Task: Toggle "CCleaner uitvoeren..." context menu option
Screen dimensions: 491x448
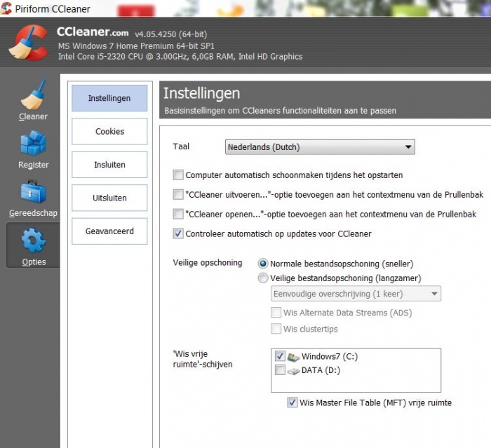Action: point(178,194)
